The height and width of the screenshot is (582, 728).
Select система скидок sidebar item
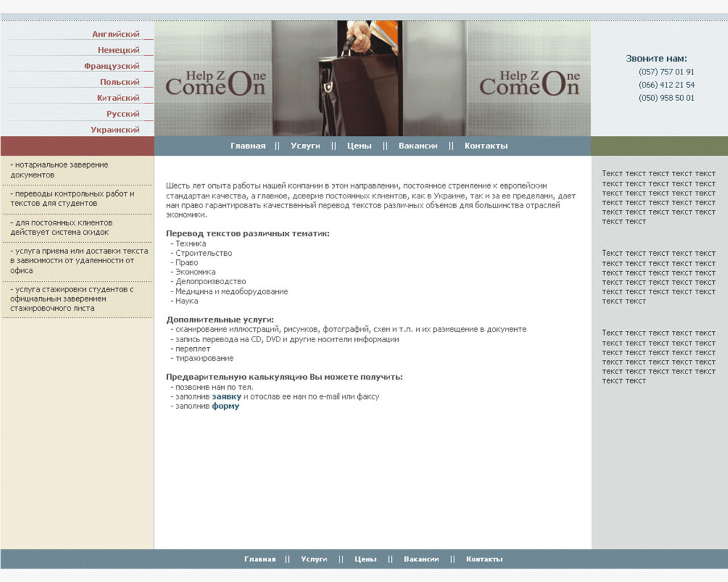61,227
